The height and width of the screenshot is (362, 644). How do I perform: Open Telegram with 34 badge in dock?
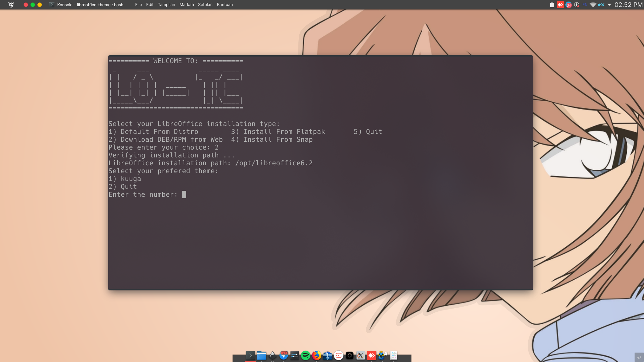(x=284, y=355)
